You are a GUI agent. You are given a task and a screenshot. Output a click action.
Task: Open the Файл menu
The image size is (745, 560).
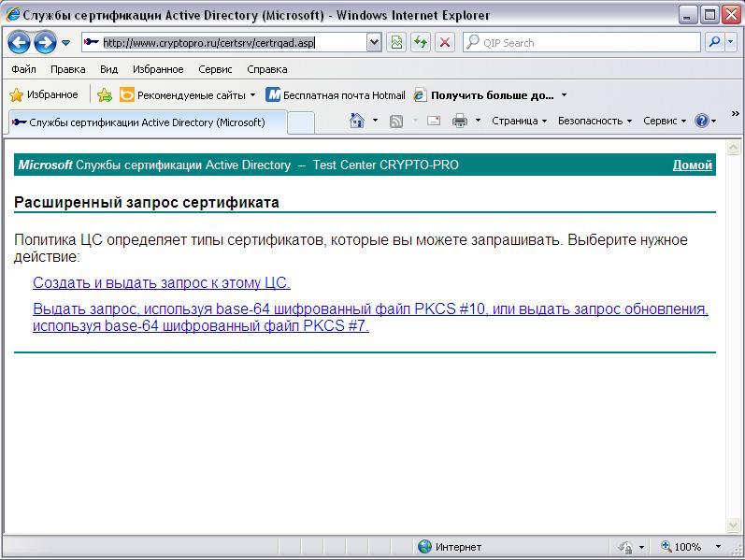(x=23, y=69)
